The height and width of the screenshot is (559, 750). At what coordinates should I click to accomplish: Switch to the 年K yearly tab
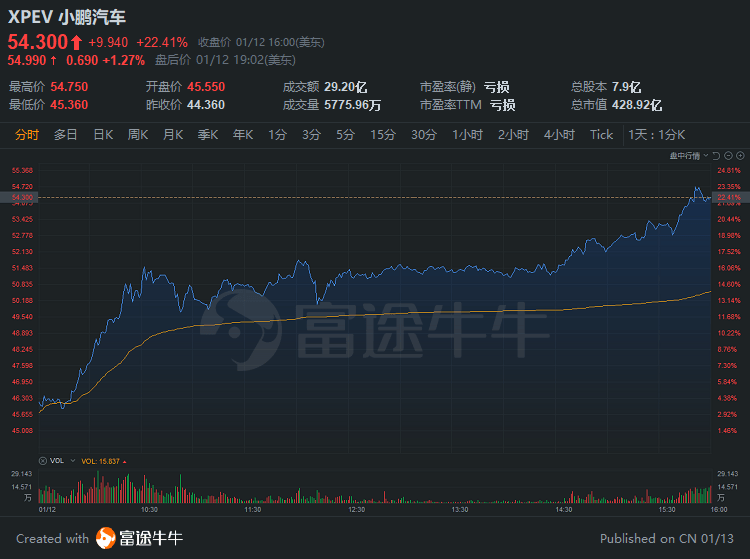(243, 135)
